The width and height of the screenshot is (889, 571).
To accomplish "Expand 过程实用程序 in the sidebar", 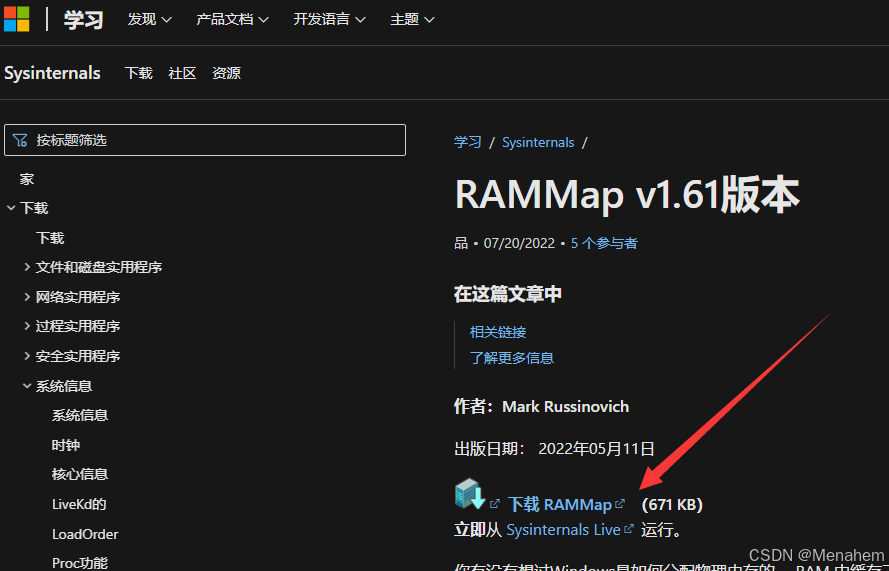I will pyautogui.click(x=27, y=326).
